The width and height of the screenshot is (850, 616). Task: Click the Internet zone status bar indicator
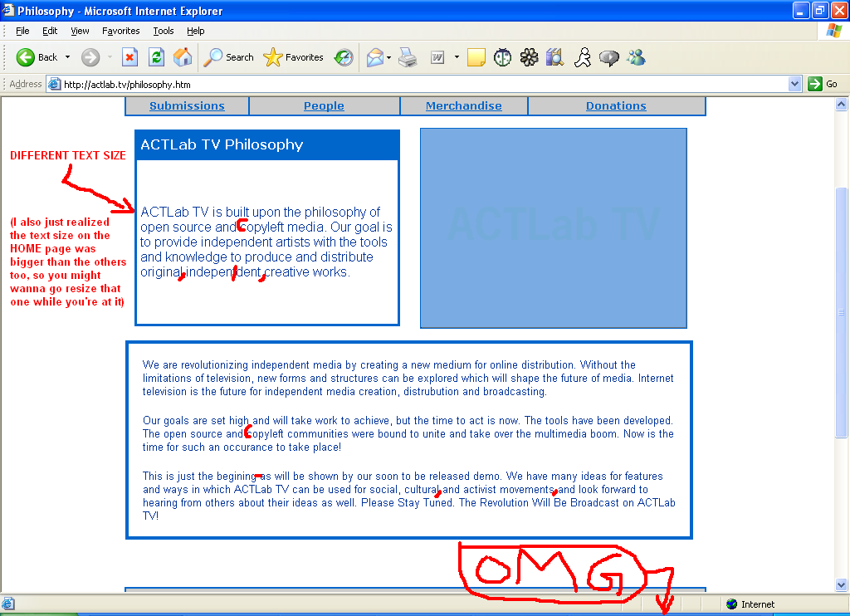pyautogui.click(x=750, y=604)
